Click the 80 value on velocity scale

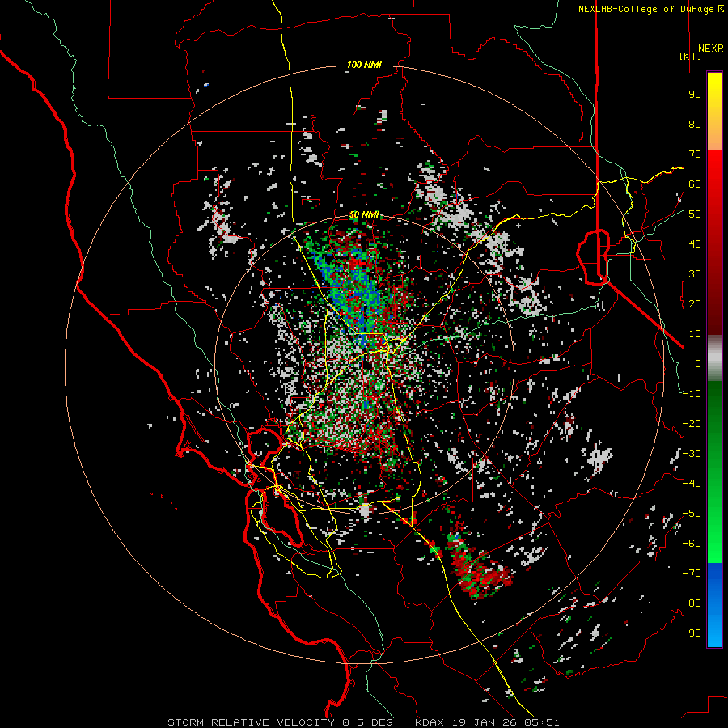(x=695, y=125)
